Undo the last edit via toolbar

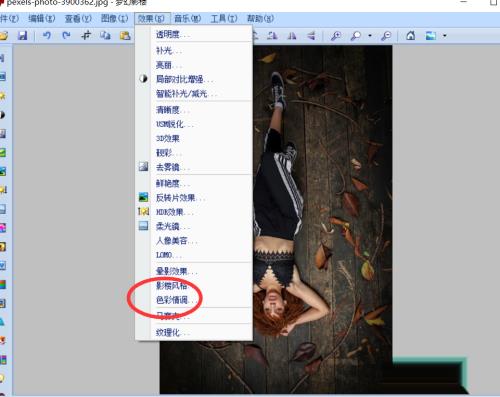47,35
